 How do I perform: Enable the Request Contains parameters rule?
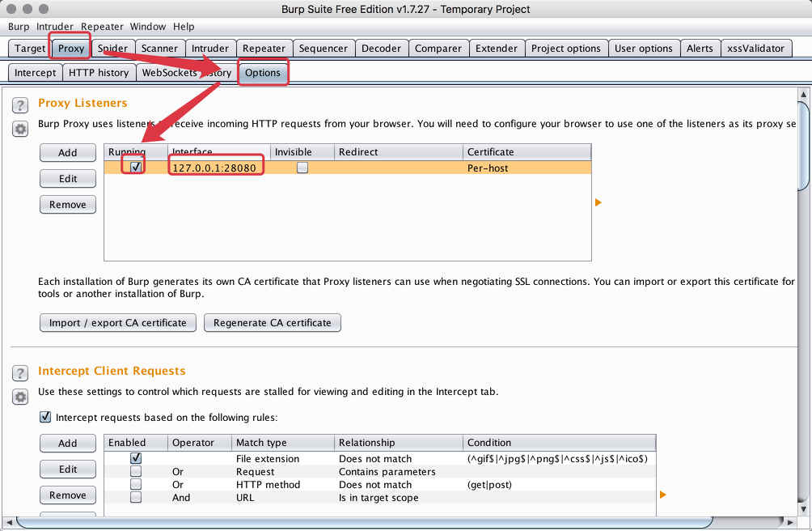(136, 471)
